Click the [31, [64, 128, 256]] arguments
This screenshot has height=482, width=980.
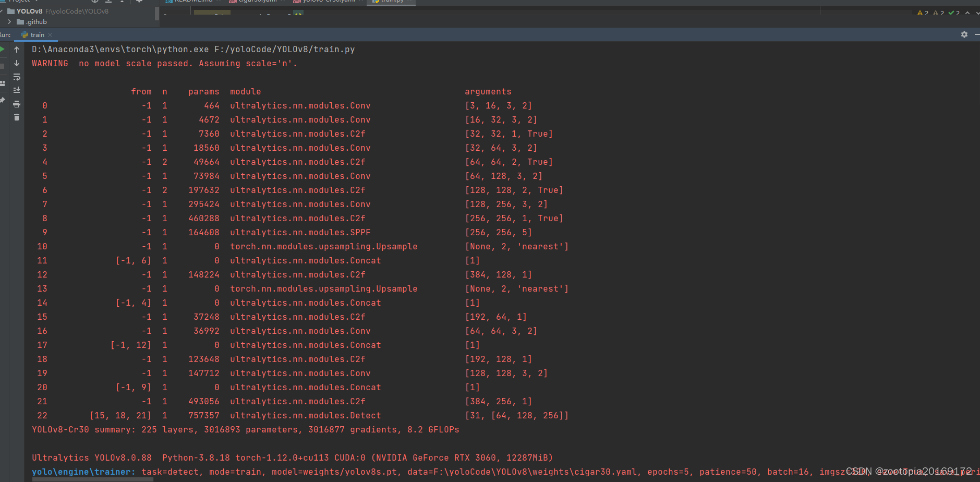tap(517, 416)
